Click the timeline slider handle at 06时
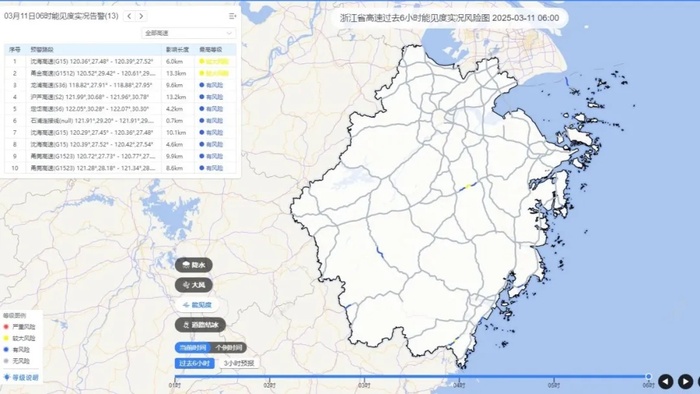The image size is (700, 394). click(x=648, y=377)
